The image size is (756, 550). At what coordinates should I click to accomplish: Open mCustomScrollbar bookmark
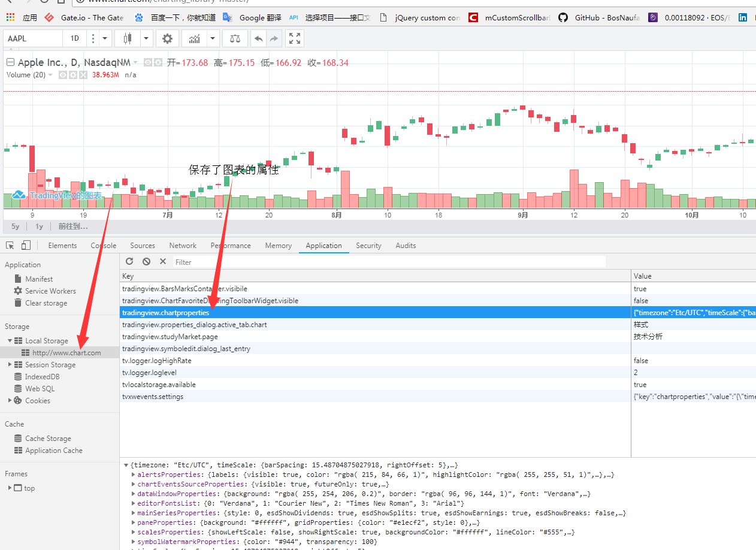510,18
